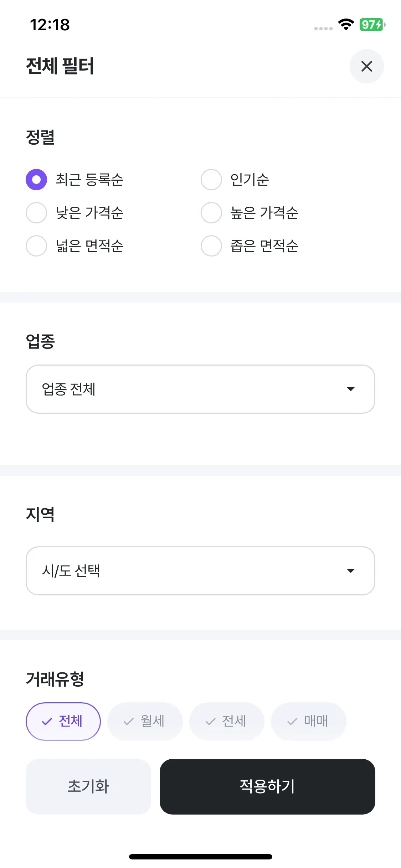
Task: Select the 전체 transaction type chip
Action: coord(63,721)
